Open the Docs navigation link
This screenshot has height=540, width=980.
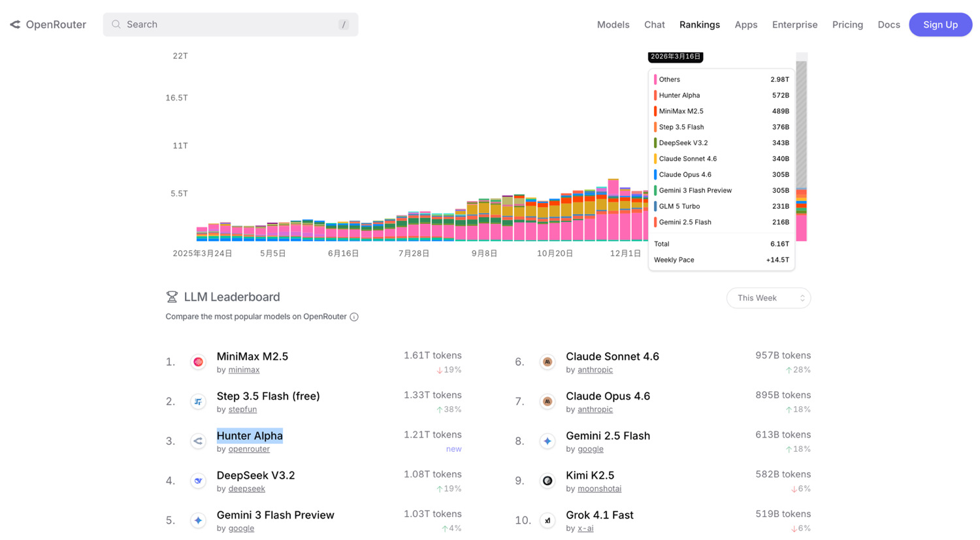coord(889,25)
